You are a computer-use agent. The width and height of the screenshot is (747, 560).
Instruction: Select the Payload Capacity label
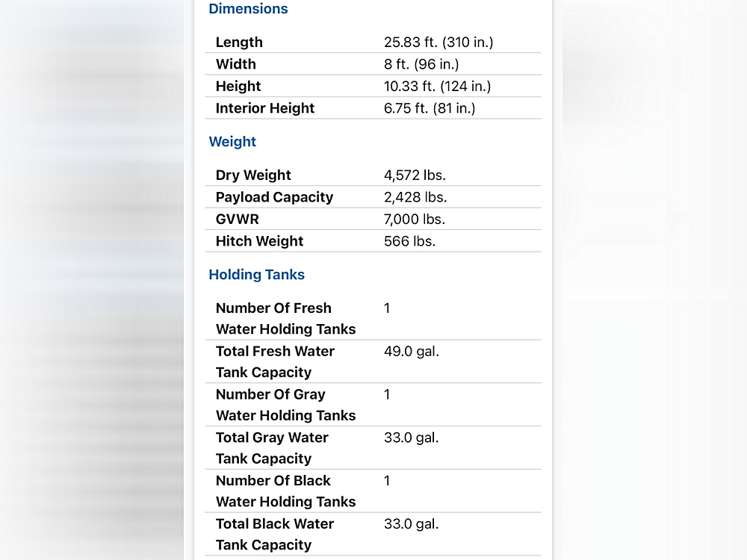(274, 197)
